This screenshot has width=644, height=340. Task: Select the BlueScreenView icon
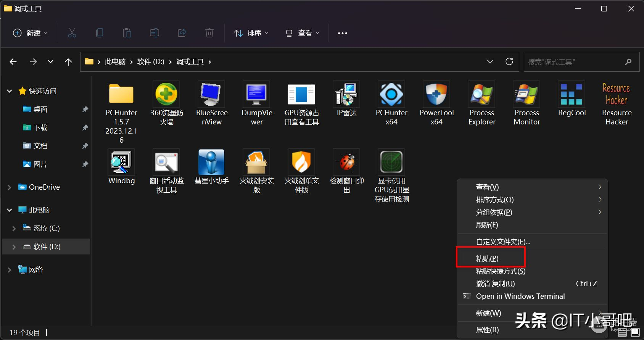tap(211, 95)
